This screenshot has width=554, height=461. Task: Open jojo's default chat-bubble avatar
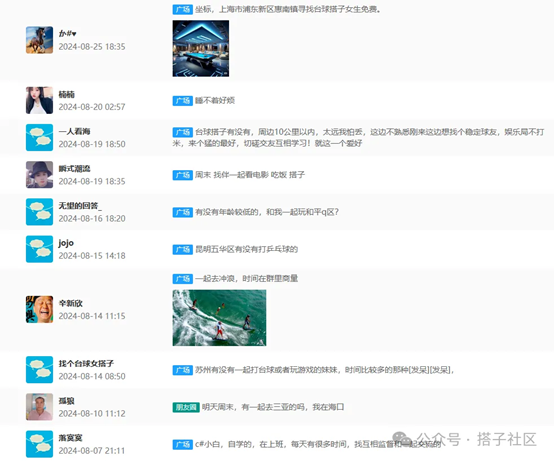pos(40,249)
